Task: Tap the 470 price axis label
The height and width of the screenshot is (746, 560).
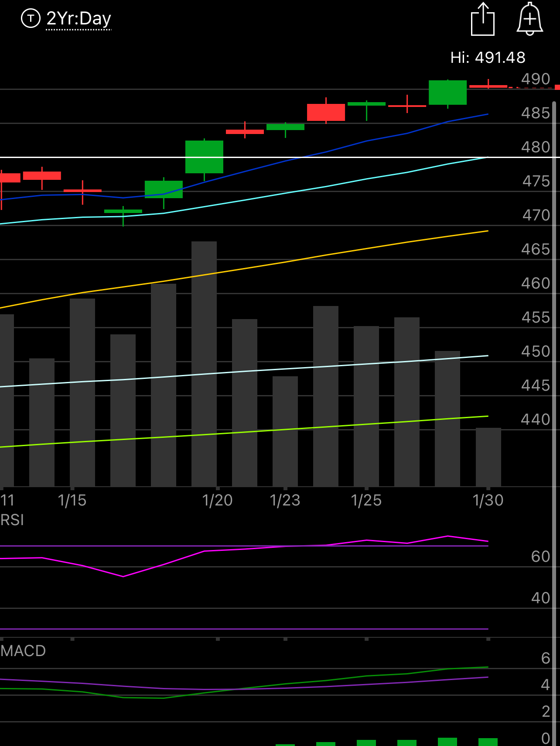Action: pyautogui.click(x=536, y=215)
